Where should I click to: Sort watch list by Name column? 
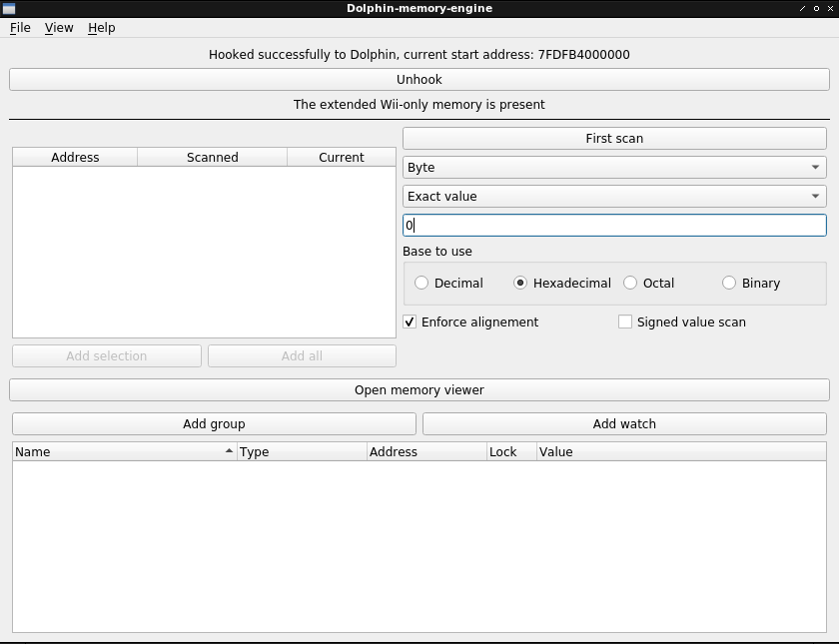point(125,452)
